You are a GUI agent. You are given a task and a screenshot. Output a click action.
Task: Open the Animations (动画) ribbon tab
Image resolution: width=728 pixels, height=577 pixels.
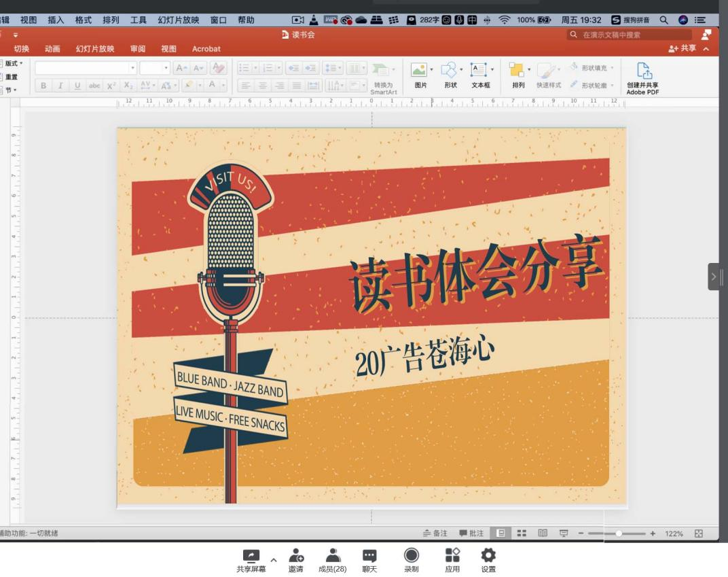52,49
